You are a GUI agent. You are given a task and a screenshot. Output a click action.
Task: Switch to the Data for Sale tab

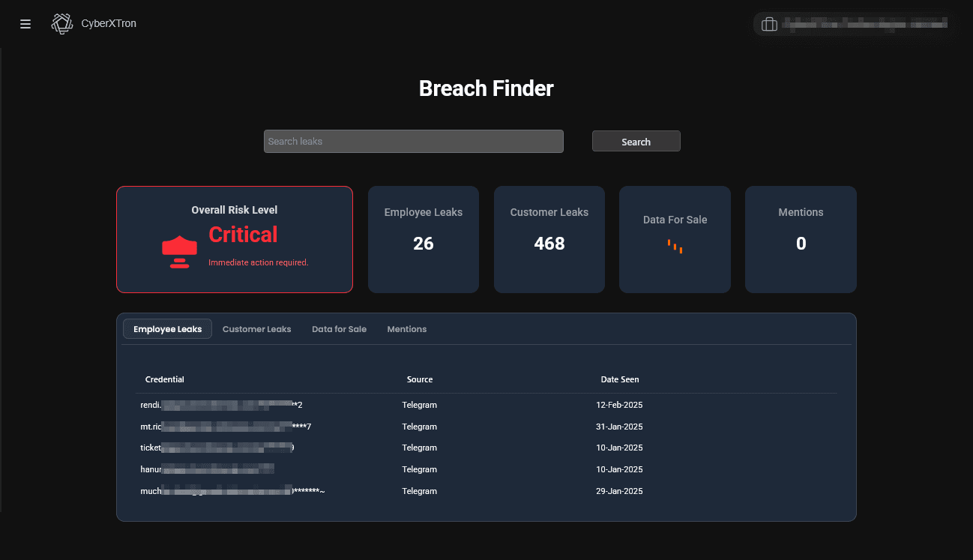click(339, 328)
